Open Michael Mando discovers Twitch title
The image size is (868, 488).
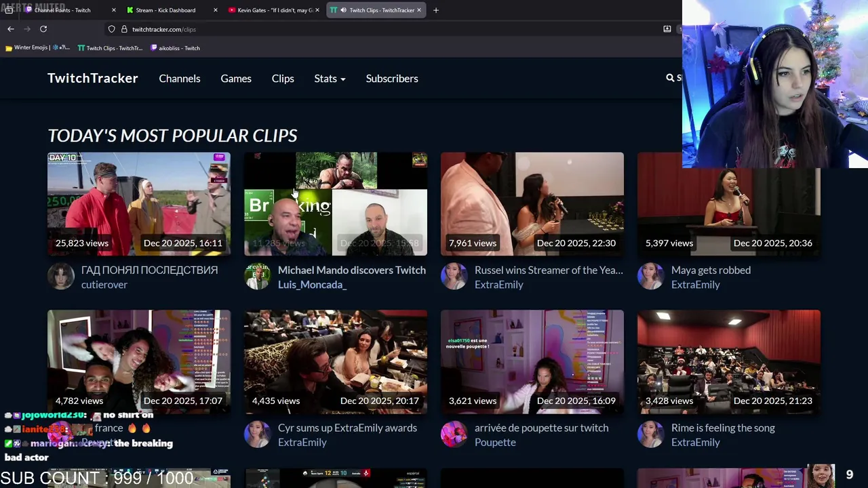coord(352,270)
